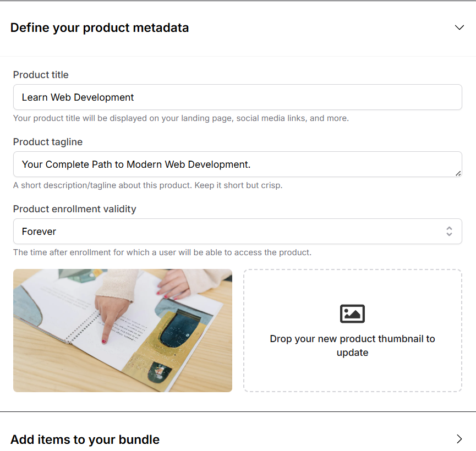The height and width of the screenshot is (451, 476).
Task: Click the "Product title" label
Action: [41, 75]
